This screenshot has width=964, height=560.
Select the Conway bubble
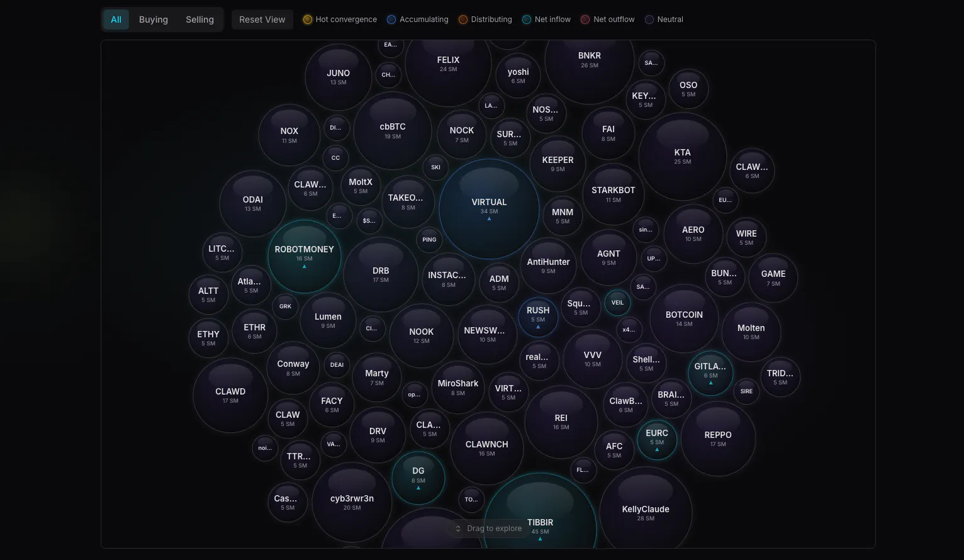click(293, 368)
